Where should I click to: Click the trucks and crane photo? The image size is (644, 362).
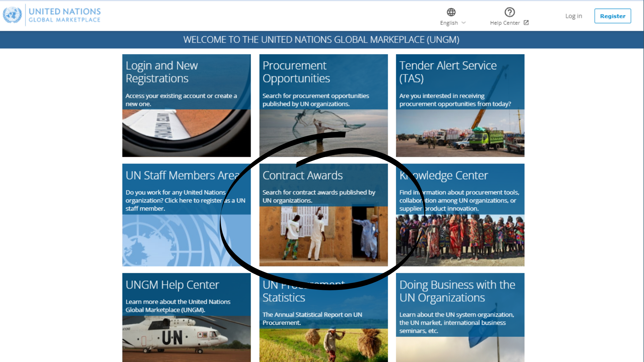pyautogui.click(x=460, y=133)
